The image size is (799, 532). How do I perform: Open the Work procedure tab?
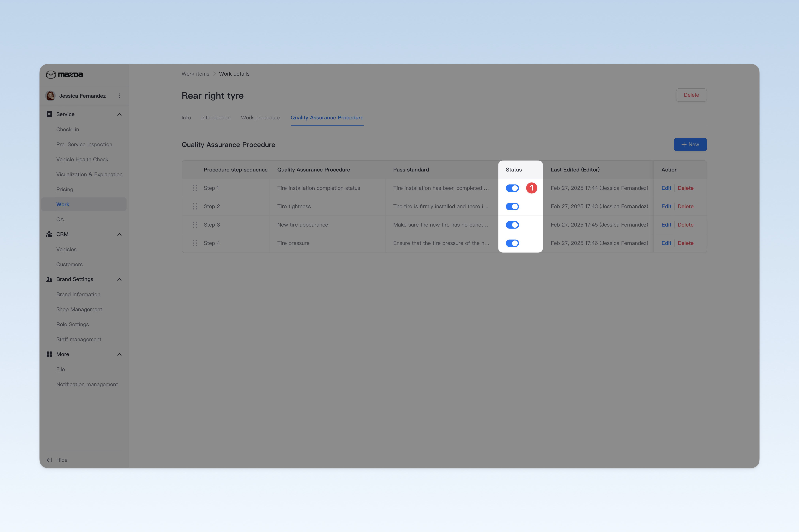pyautogui.click(x=260, y=117)
